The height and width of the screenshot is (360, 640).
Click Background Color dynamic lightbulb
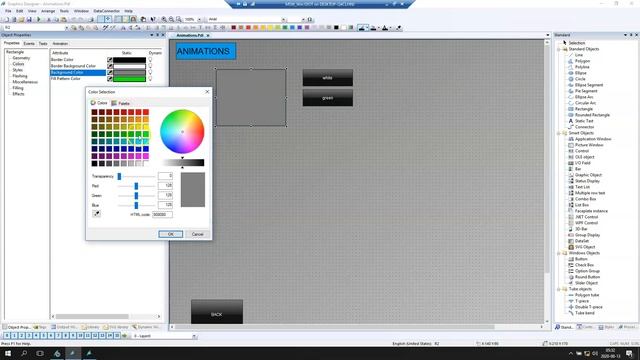150,72
